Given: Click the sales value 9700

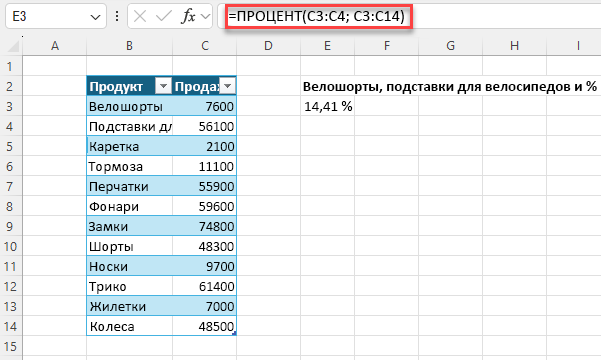Looking at the screenshot, I should (x=205, y=266).
